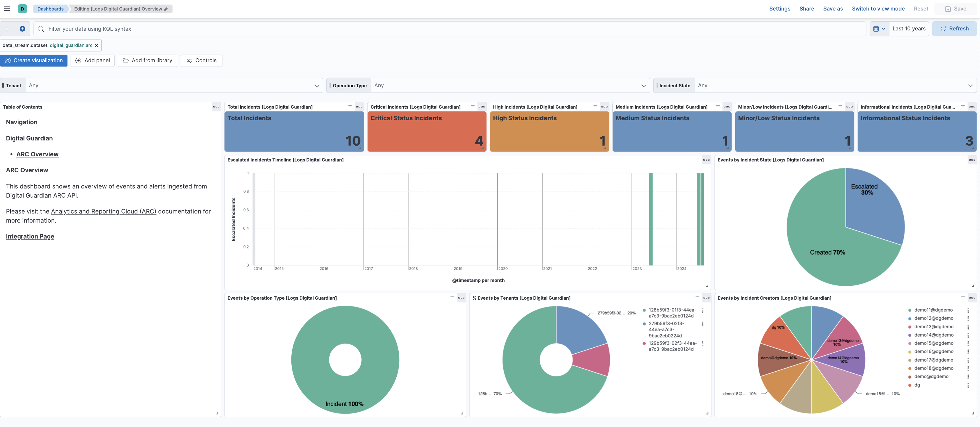
Task: Open the filter options menu icon
Action: 7,29
